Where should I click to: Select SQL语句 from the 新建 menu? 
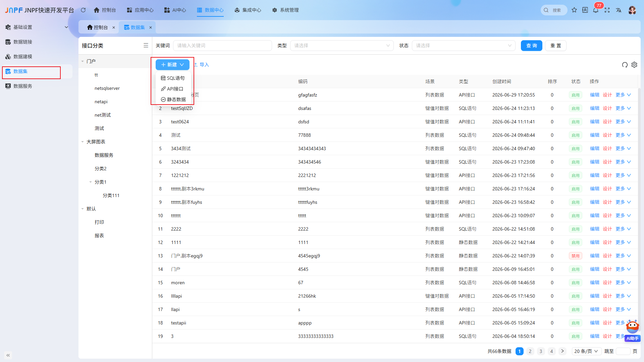(x=173, y=78)
